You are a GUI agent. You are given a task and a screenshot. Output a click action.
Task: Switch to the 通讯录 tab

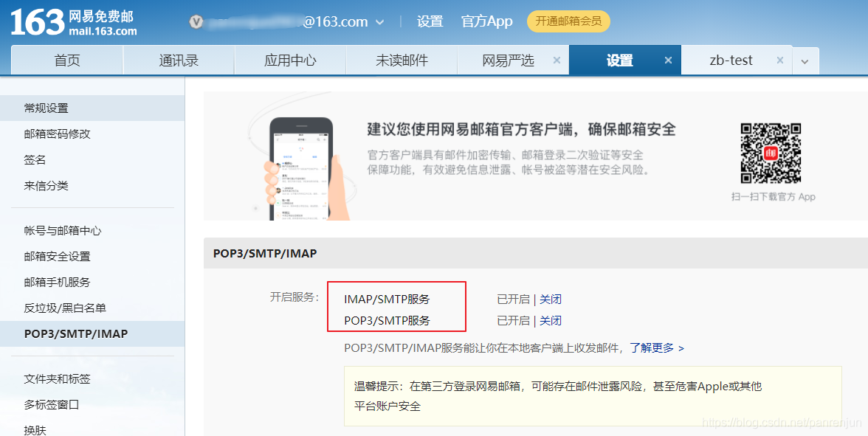179,60
